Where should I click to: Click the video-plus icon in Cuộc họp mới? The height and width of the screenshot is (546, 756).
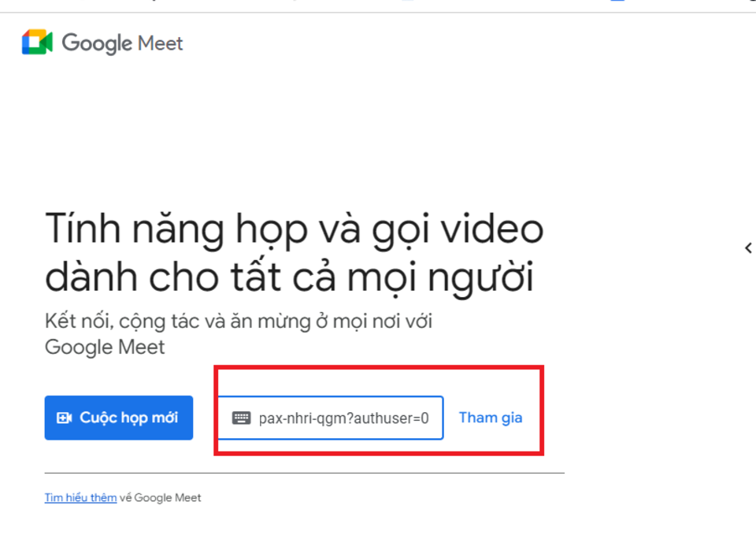65,418
